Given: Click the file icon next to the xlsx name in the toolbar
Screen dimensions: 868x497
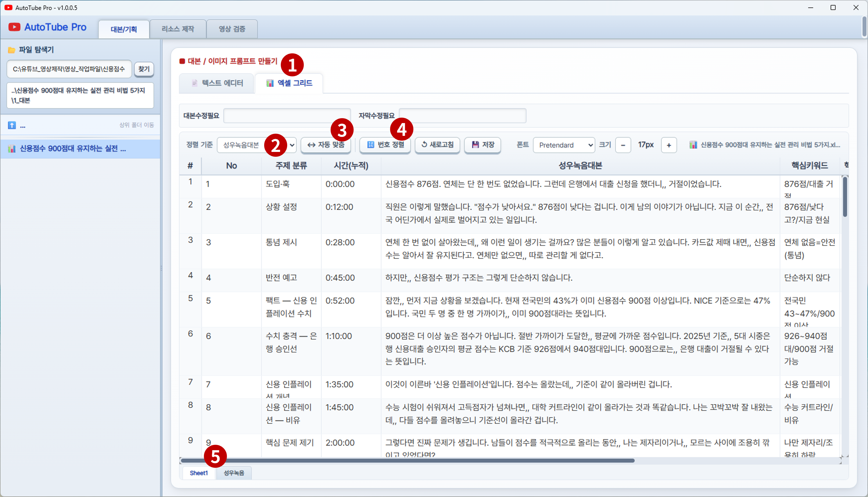Looking at the screenshot, I should point(693,145).
